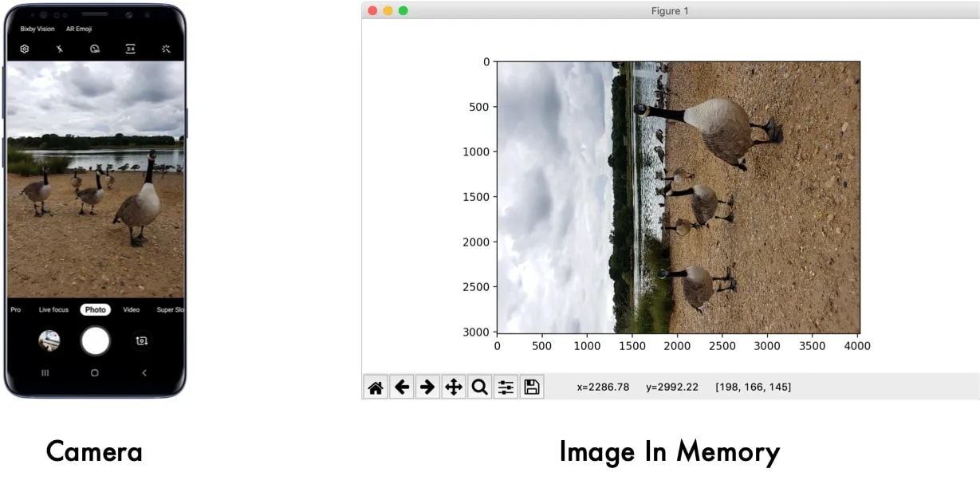Tap the camera timer icon

(x=95, y=49)
